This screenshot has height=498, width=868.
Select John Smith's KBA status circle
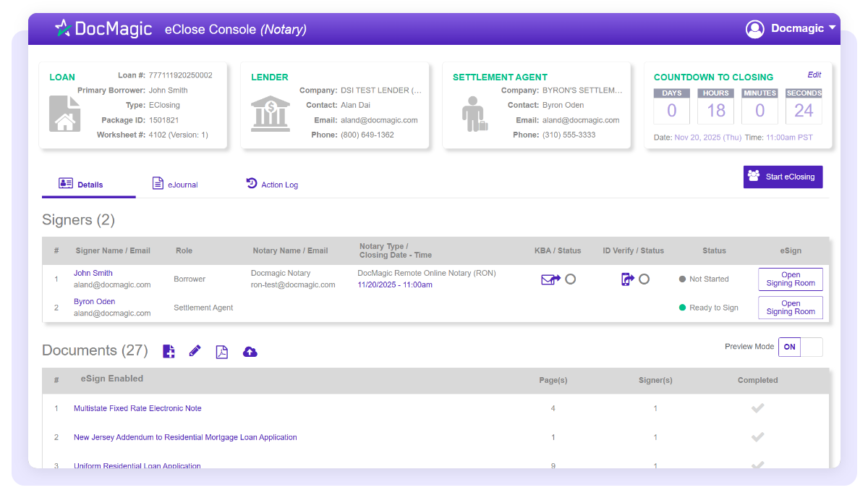(x=571, y=278)
